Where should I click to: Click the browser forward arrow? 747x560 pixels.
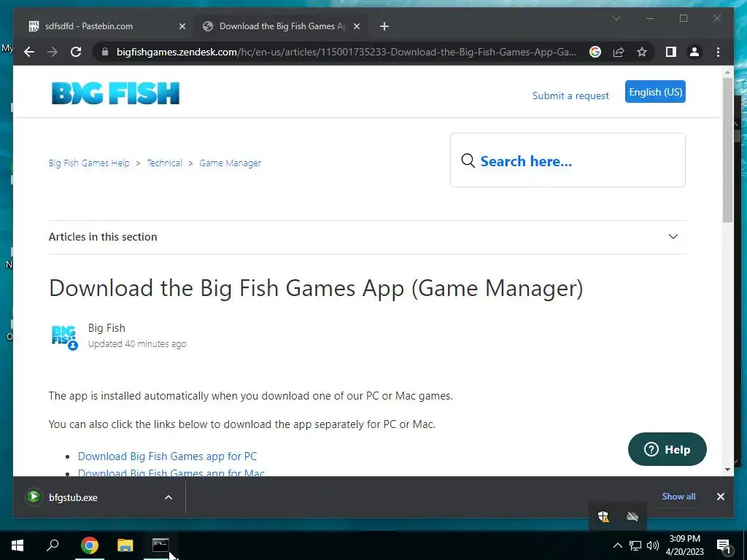53,52
